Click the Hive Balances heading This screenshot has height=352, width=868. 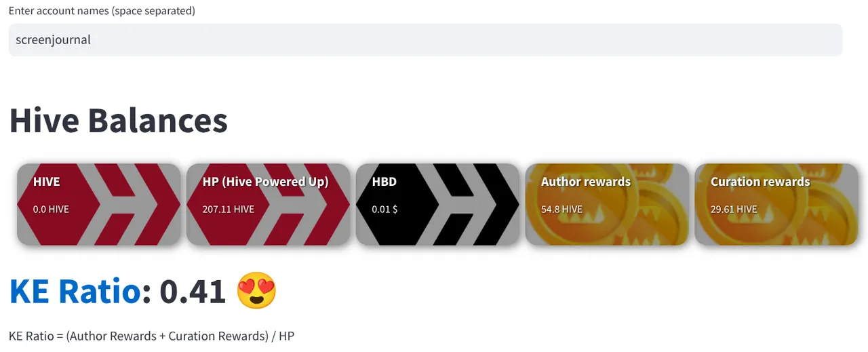[x=119, y=121]
